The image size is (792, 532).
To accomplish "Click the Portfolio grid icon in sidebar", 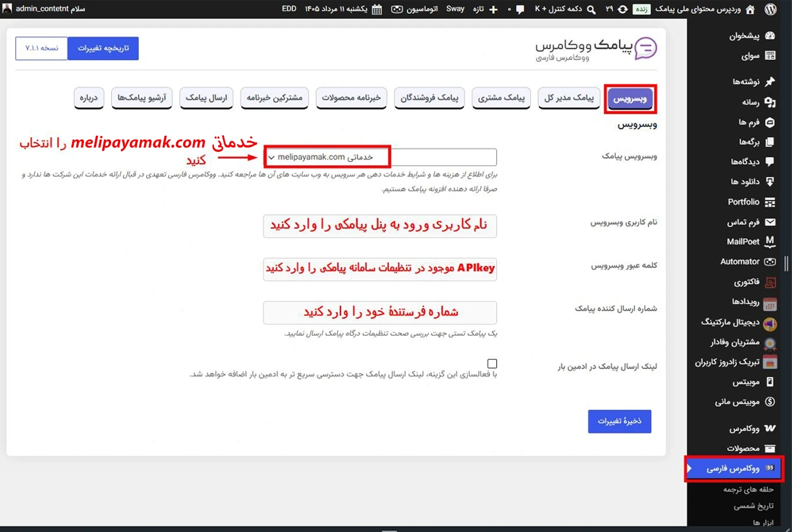I will point(770,202).
